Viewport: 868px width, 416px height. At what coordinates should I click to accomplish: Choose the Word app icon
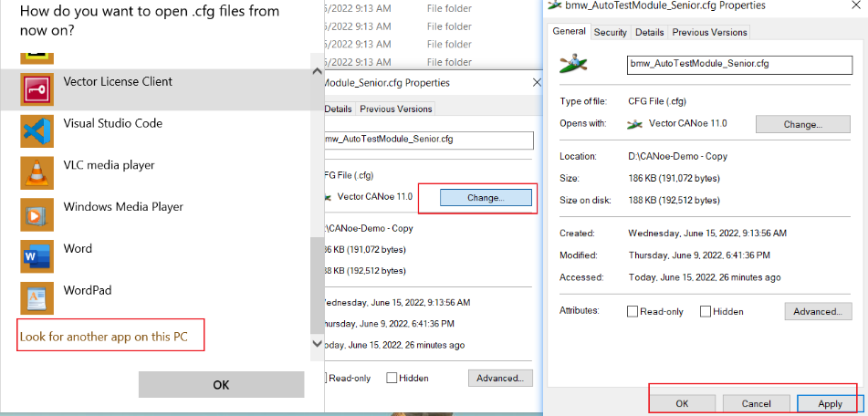(37, 256)
